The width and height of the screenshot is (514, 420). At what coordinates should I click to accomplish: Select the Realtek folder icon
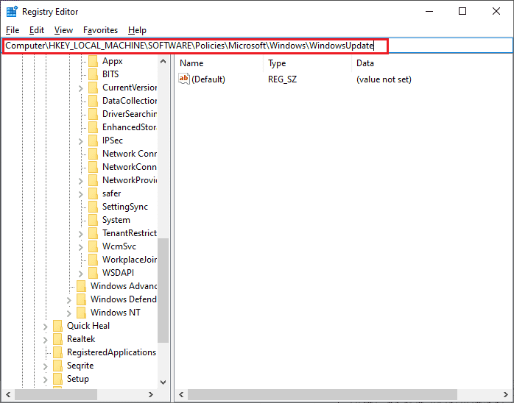point(57,339)
